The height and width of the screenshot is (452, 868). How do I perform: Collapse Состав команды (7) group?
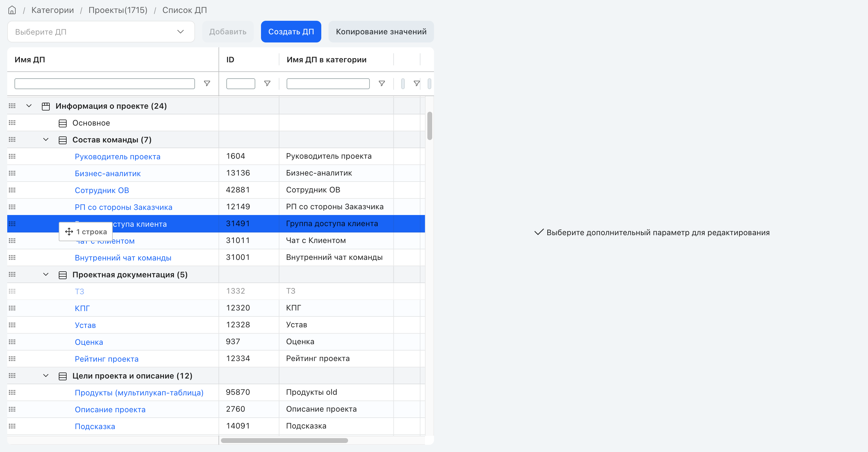pyautogui.click(x=46, y=139)
